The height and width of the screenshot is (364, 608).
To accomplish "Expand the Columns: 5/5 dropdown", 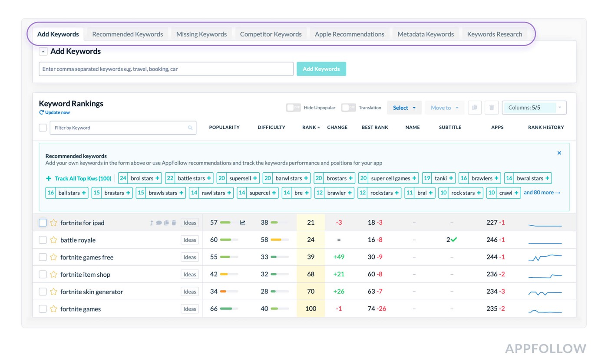I will coord(534,108).
